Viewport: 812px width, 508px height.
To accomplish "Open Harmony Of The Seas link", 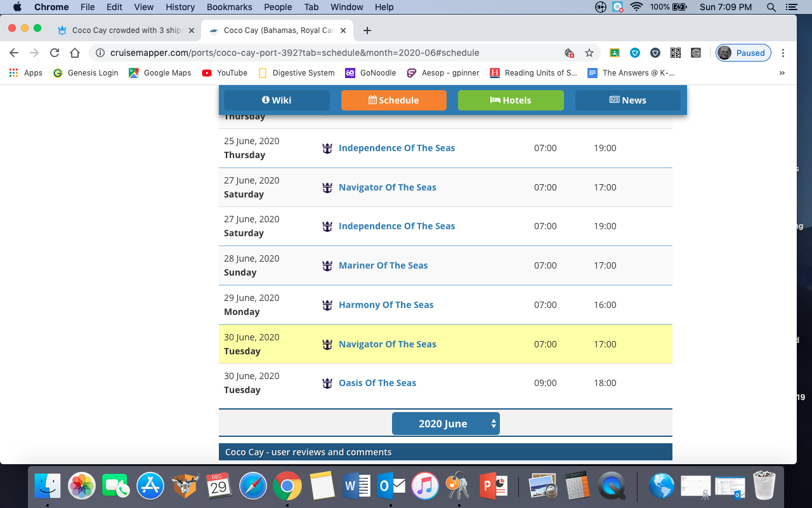I will click(x=386, y=305).
